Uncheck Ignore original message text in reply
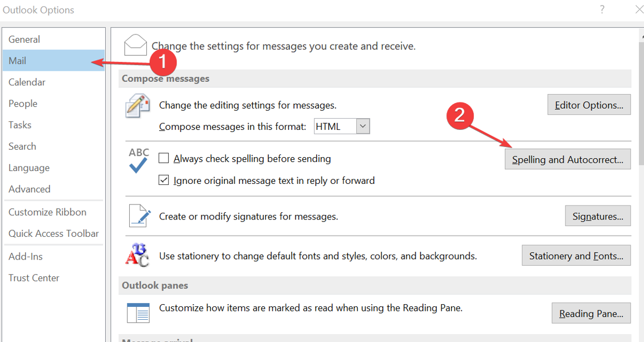 pos(164,180)
